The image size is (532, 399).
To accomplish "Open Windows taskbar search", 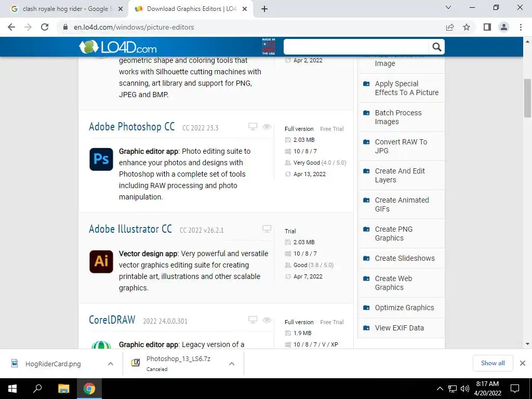I will [x=37, y=389].
